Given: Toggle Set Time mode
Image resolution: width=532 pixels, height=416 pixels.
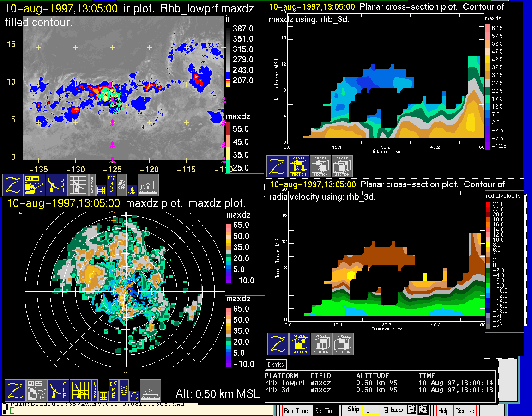Looking at the screenshot, I should (325, 410).
